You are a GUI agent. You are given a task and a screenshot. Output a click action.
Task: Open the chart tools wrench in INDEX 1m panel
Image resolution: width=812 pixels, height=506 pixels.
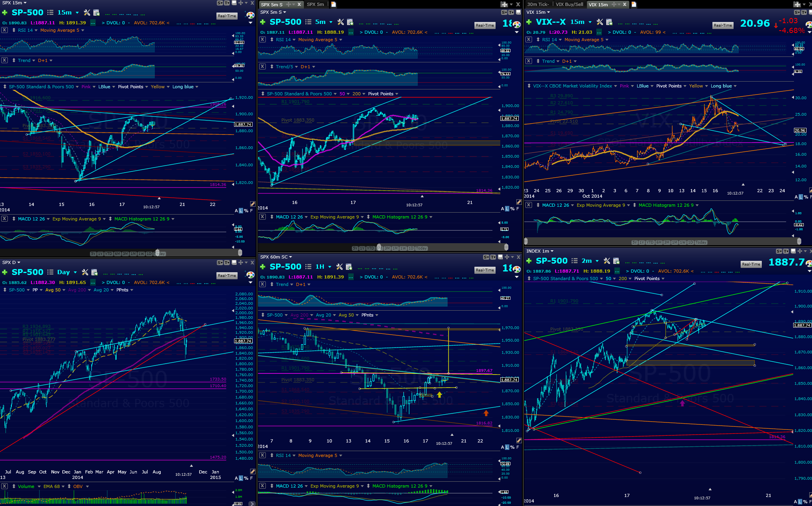607,261
